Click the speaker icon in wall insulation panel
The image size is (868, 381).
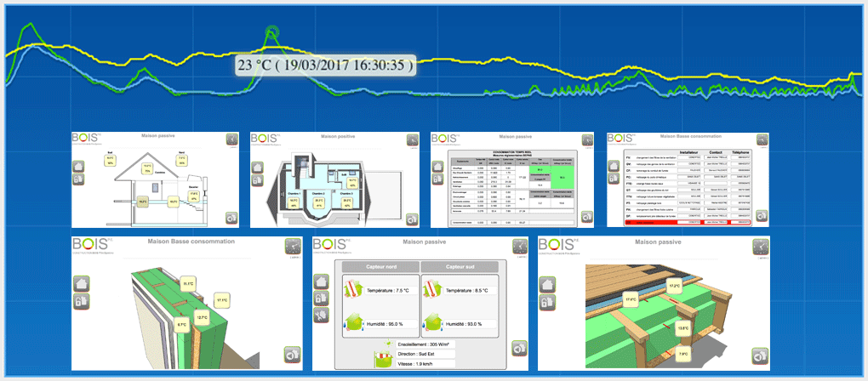pos(292,354)
